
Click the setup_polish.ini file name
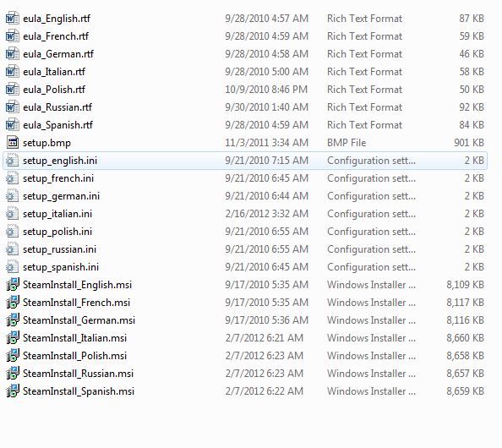57,232
